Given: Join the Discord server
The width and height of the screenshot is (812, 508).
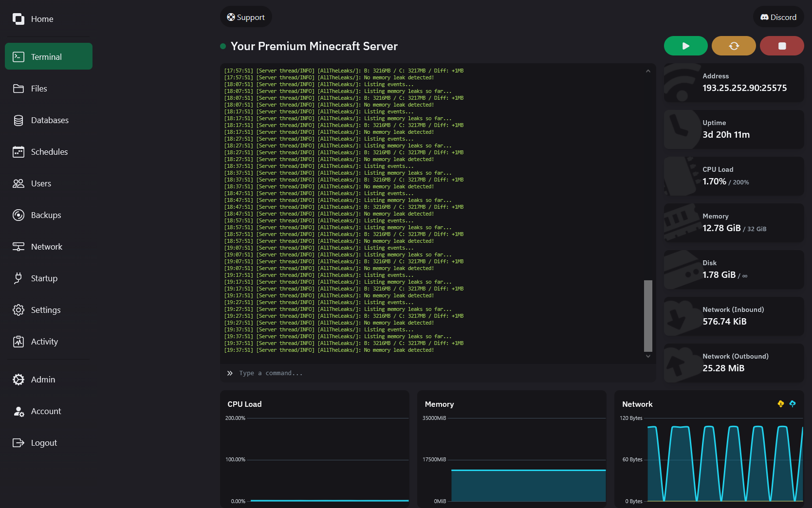Looking at the screenshot, I should 778,17.
